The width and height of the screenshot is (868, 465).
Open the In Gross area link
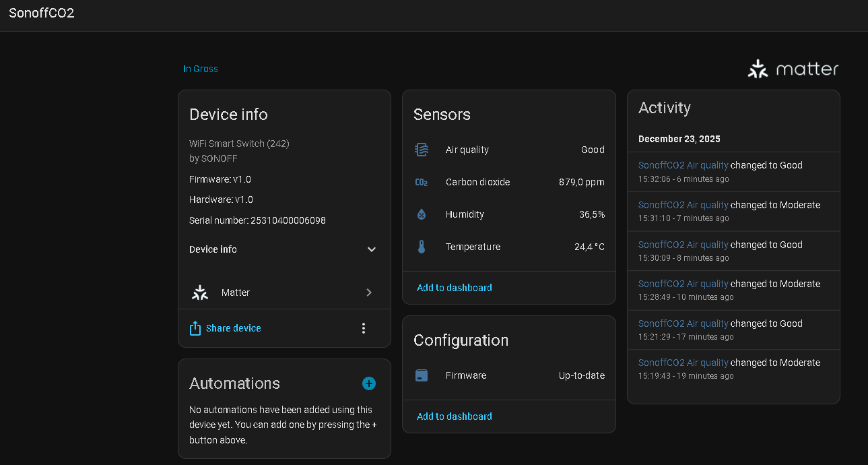(x=201, y=69)
